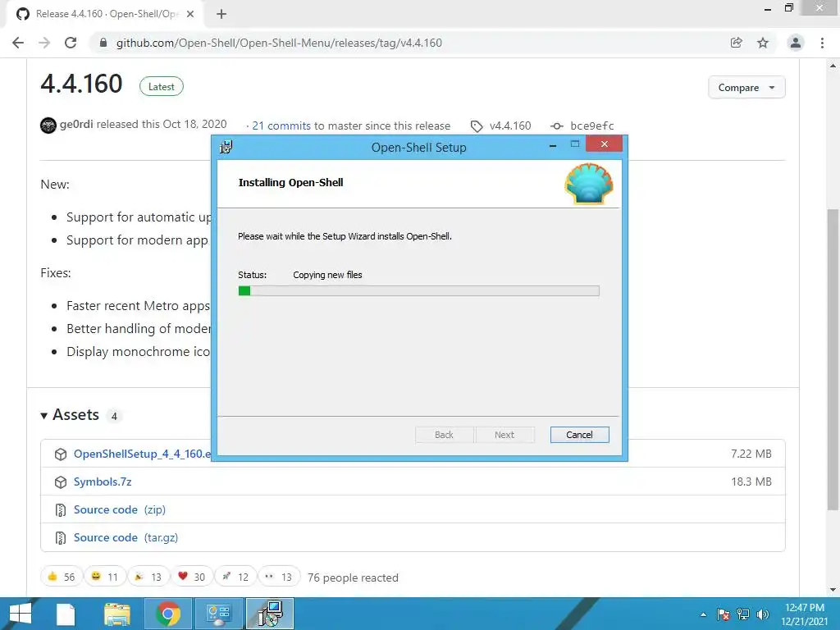Viewport: 840px width, 630px height.
Task: Open the taskbar clock showing 12:47 PM
Action: (804, 614)
